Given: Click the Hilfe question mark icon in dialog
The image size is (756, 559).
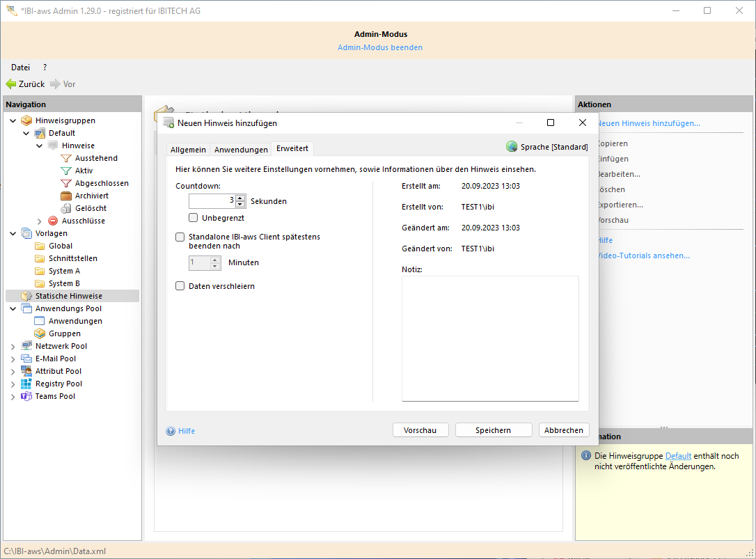Looking at the screenshot, I should tap(171, 431).
